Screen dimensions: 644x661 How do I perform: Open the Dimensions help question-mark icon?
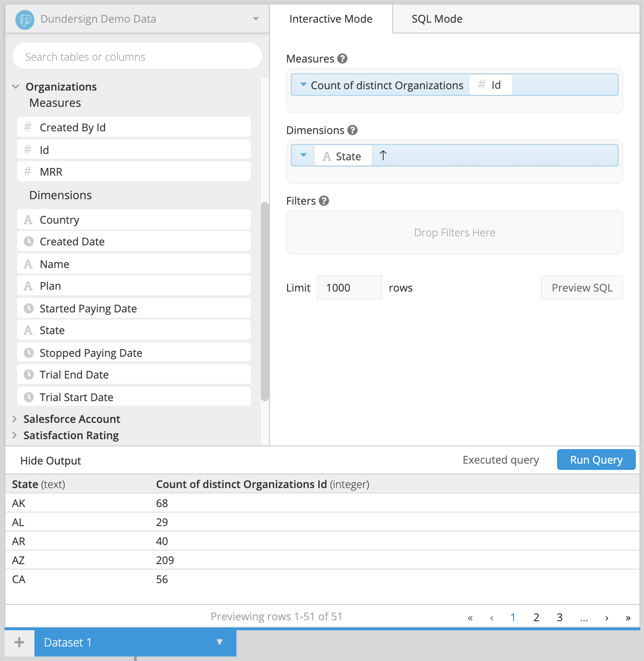tap(352, 130)
